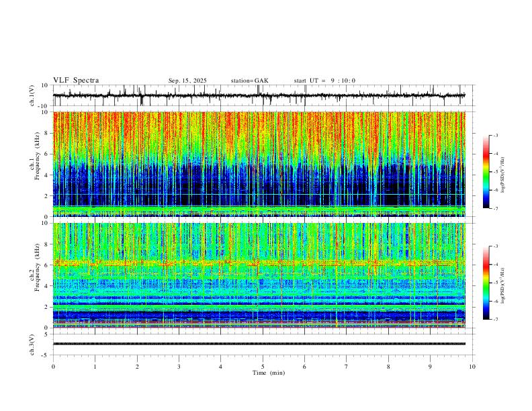
Task: Click time axis tick label "4"
Action: pos(220,367)
